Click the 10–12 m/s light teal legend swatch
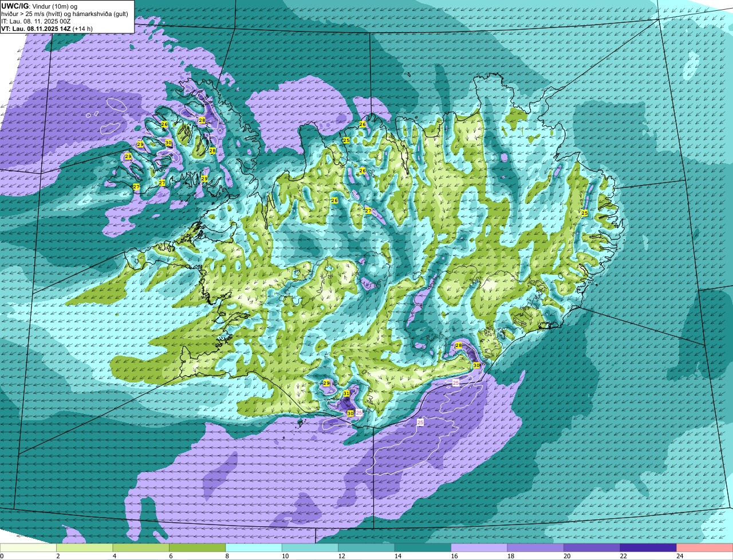Viewport: 733px width, 560px height. [310, 547]
